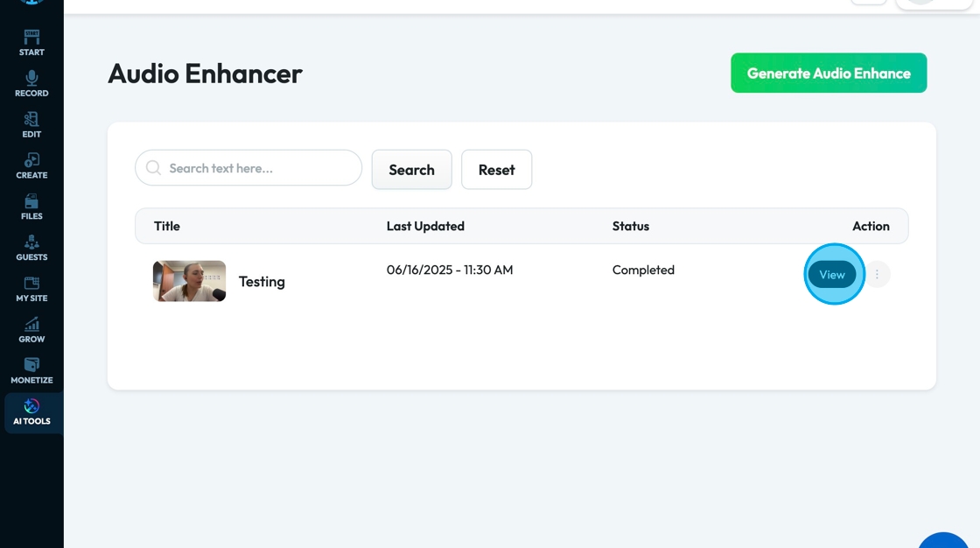Select the 06/16/2025 - 11:30 AM date cell
980x548 pixels.
450,270
